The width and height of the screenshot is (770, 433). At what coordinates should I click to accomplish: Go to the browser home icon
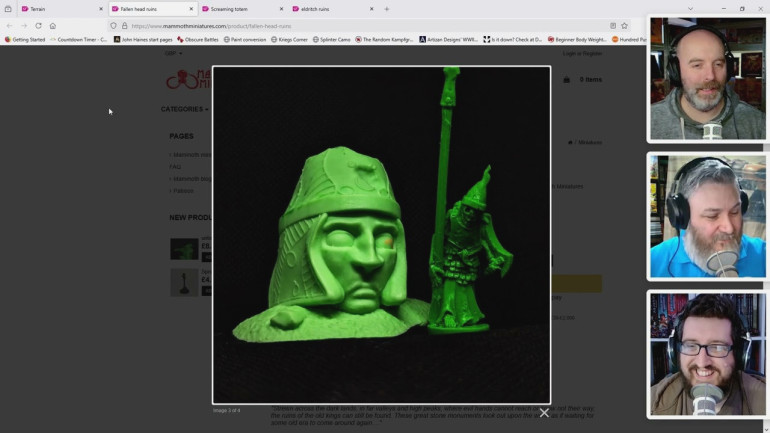(53, 26)
